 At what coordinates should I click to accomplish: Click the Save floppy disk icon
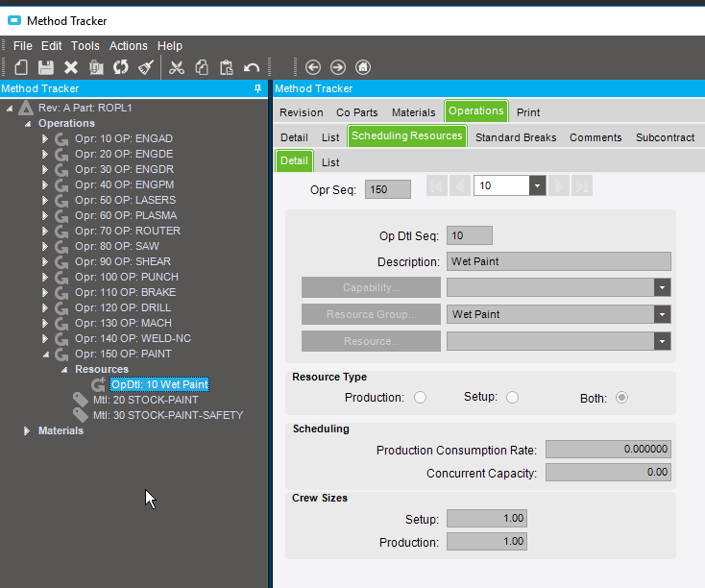pos(45,67)
